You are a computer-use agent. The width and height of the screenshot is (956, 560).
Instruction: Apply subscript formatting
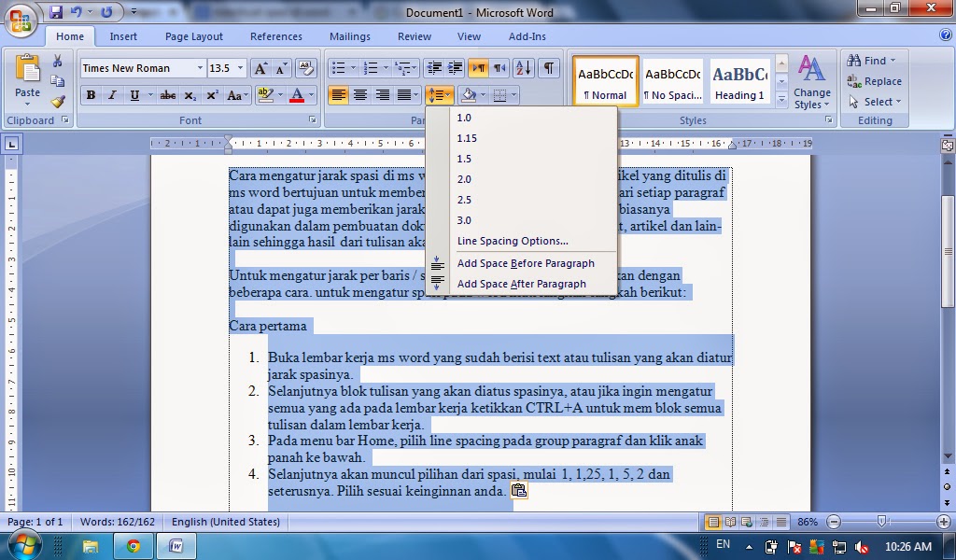[190, 95]
